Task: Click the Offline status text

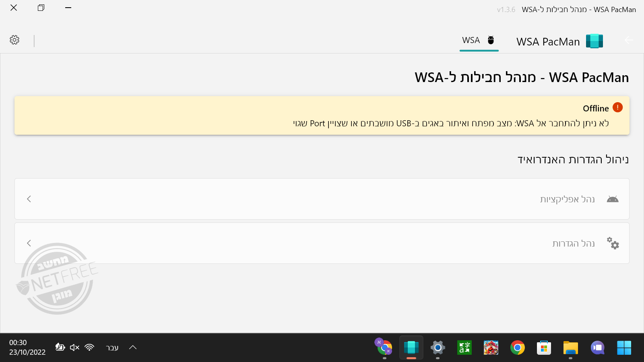Action: (x=596, y=109)
